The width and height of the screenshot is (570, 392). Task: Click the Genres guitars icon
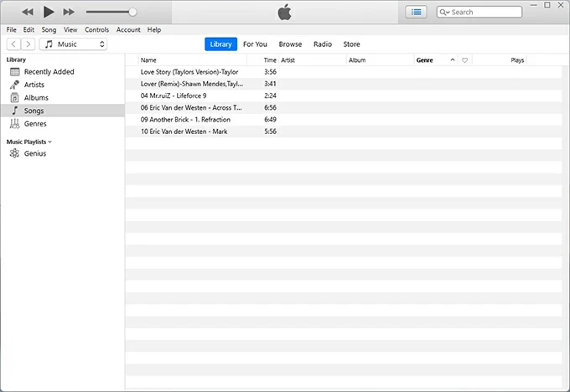14,123
